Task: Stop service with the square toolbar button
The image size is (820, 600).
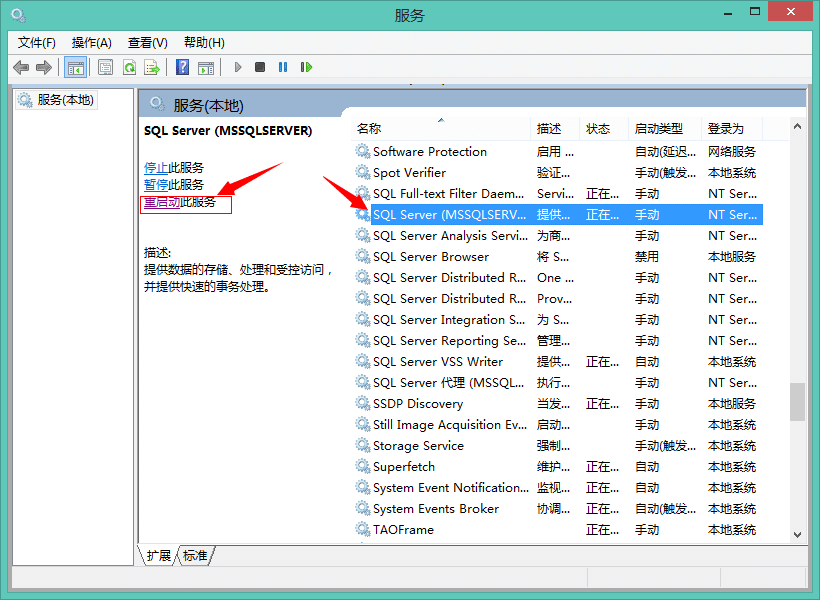Action: (260, 67)
